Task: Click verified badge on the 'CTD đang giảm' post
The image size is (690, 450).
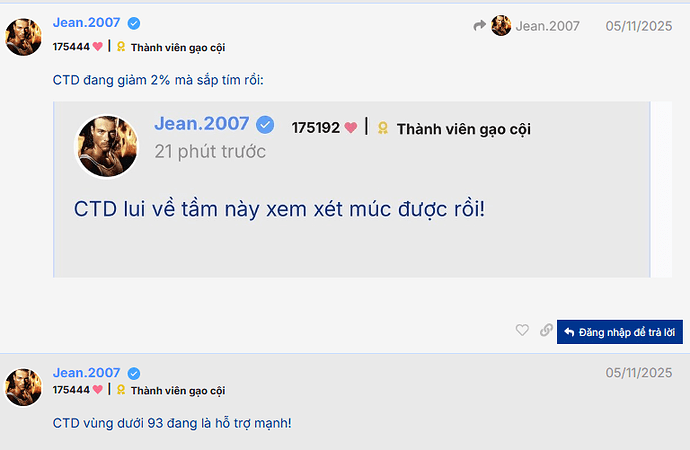Action: (134, 23)
